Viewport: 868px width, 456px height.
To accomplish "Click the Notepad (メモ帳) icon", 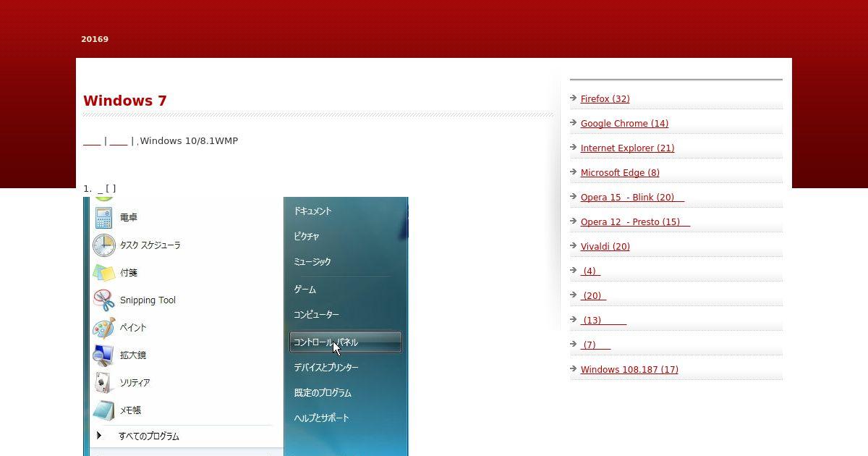I will click(x=104, y=410).
